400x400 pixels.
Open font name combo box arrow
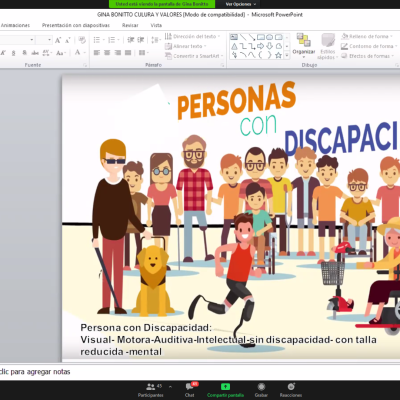32,40
